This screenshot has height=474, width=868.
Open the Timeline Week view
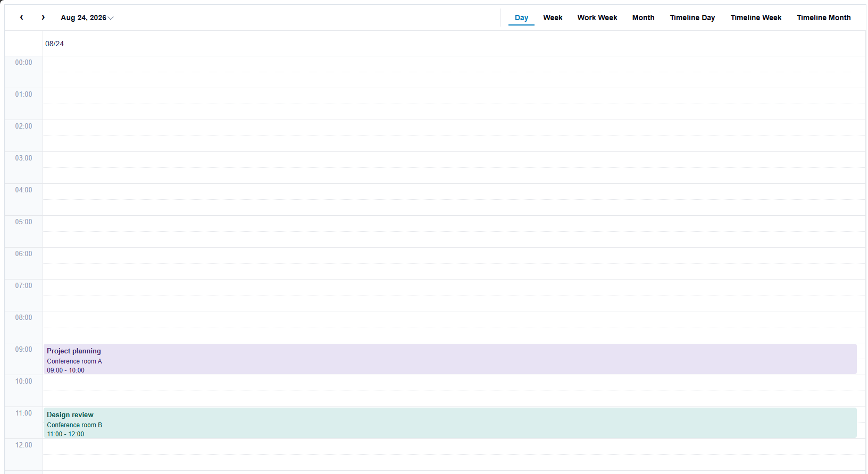click(x=756, y=18)
